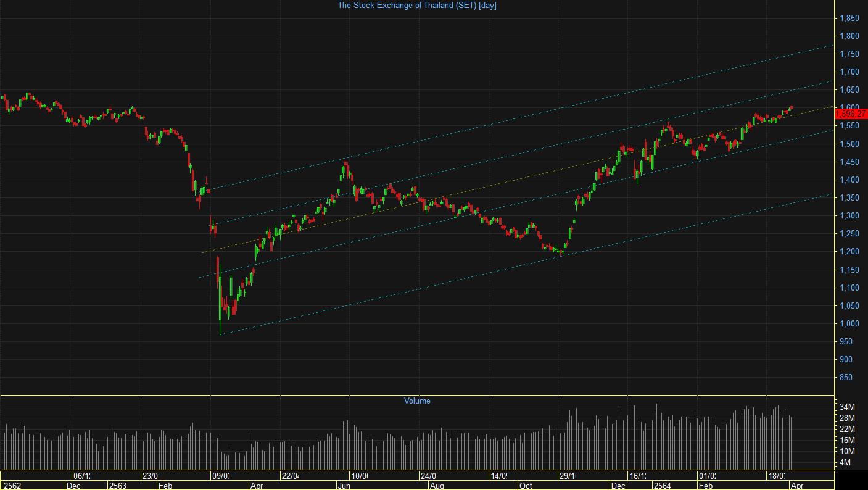Click the 1,450 price level label
868x490 pixels.
click(849, 162)
